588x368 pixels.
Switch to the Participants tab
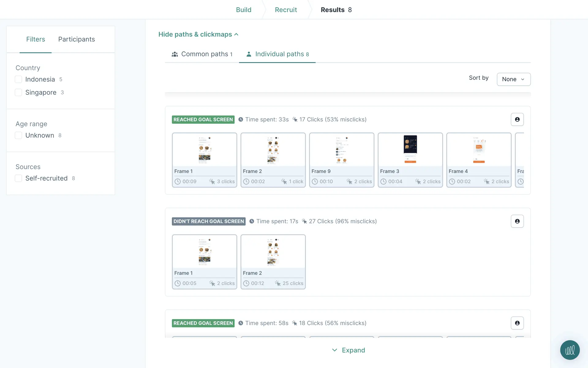click(77, 39)
